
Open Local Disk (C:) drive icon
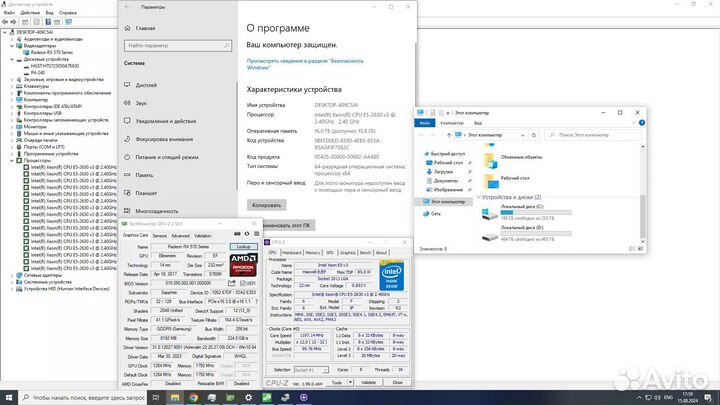[x=491, y=215]
